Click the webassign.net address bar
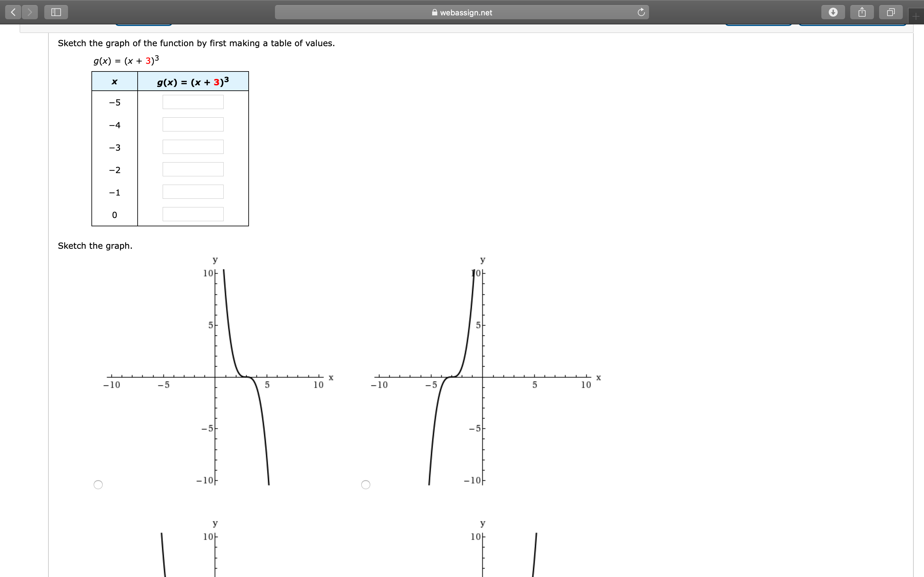The image size is (924, 577). pos(466,12)
